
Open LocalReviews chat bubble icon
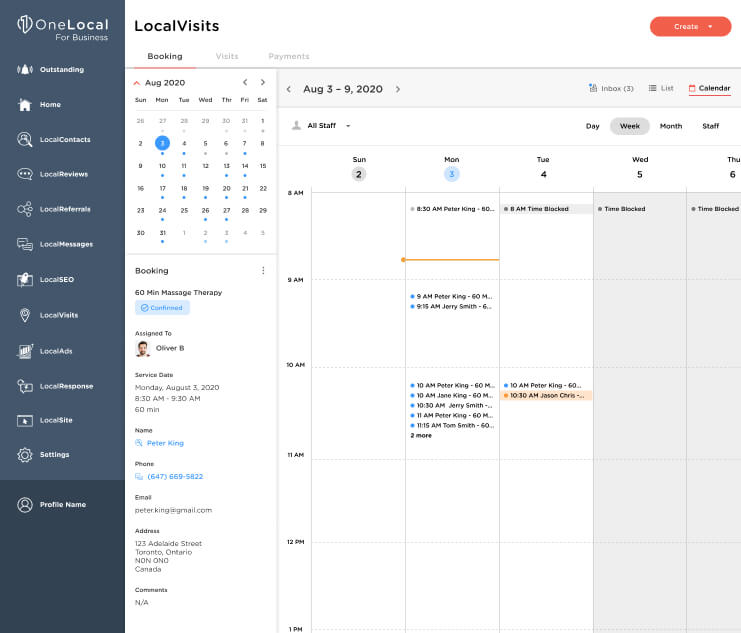pos(25,174)
